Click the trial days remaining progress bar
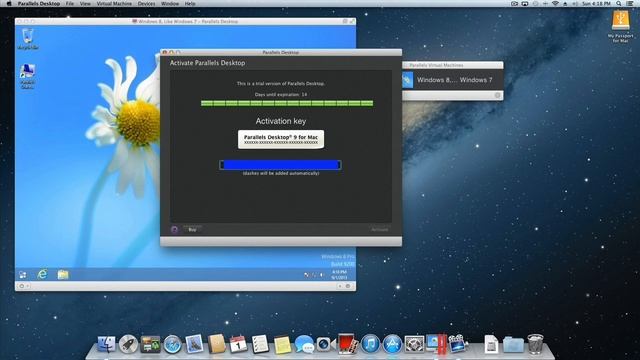Image resolution: width=640 pixels, height=360 pixels. pyautogui.click(x=287, y=103)
